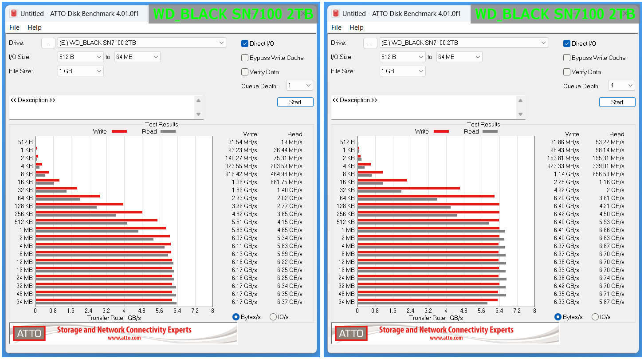644x359 pixels.
Task: Click the gray Read legend swatch in the left window
Action: [168, 131]
